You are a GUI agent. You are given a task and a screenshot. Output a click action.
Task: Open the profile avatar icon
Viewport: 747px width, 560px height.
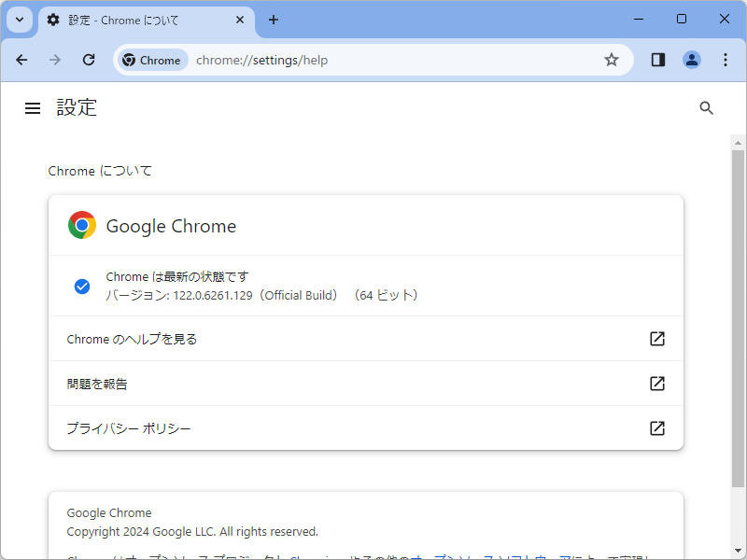coord(692,60)
